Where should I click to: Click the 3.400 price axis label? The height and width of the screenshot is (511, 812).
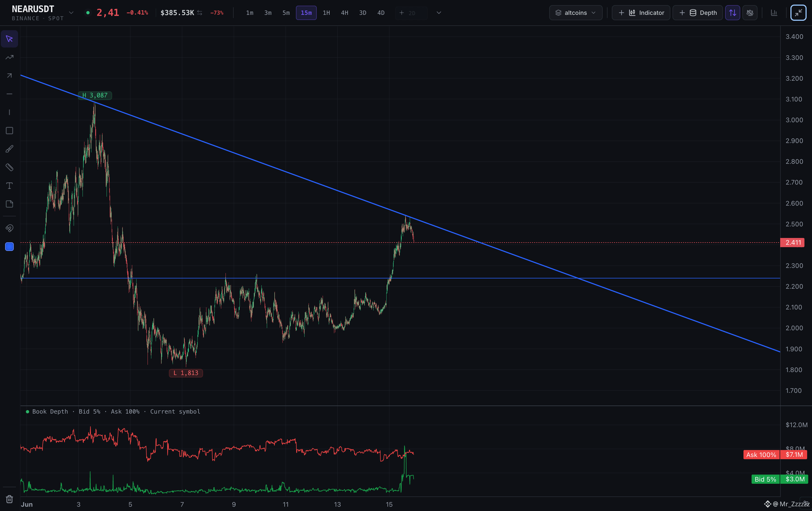(x=794, y=37)
